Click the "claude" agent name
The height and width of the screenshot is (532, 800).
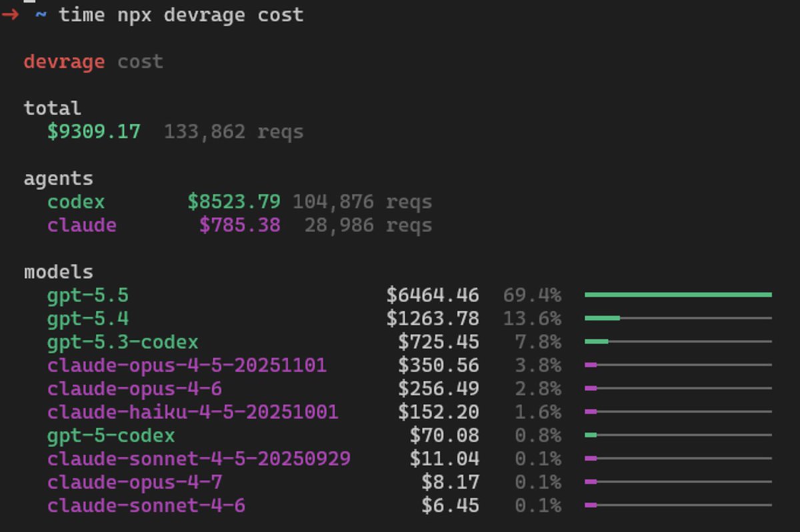click(82, 225)
